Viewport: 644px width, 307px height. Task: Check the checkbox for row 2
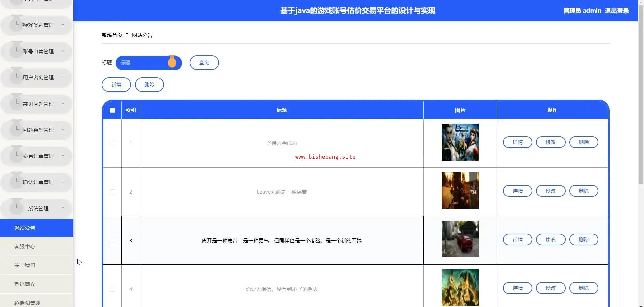click(x=112, y=192)
